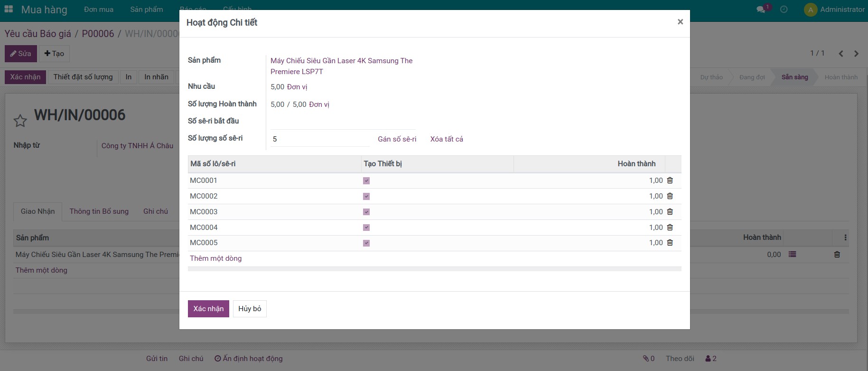This screenshot has width=868, height=371.
Task: Mark WH/IN/00006 as favorite star
Action: 20,121
